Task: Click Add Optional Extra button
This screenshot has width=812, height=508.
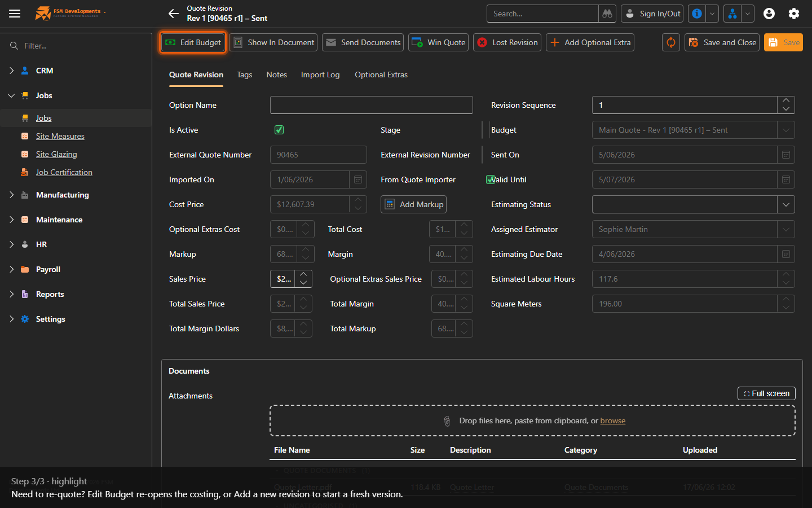Action: click(x=590, y=42)
